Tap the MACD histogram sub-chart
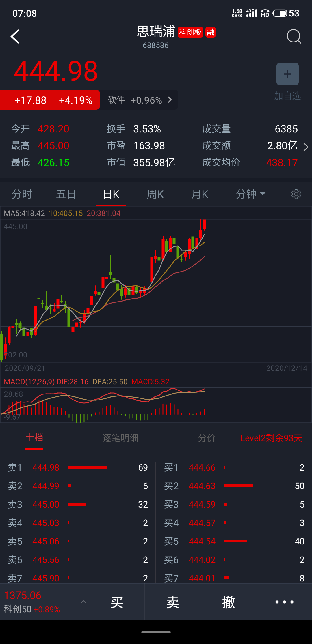This screenshot has width=312, height=644. (x=156, y=405)
